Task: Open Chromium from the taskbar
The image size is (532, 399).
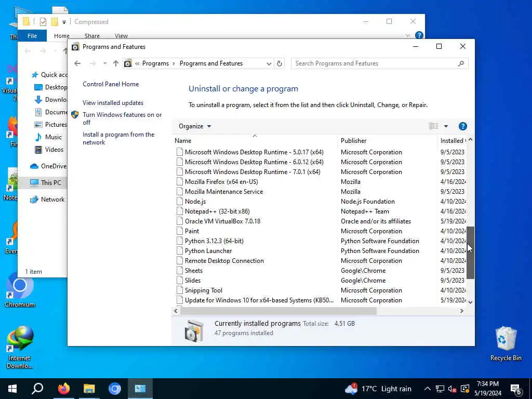Action: tap(115, 389)
